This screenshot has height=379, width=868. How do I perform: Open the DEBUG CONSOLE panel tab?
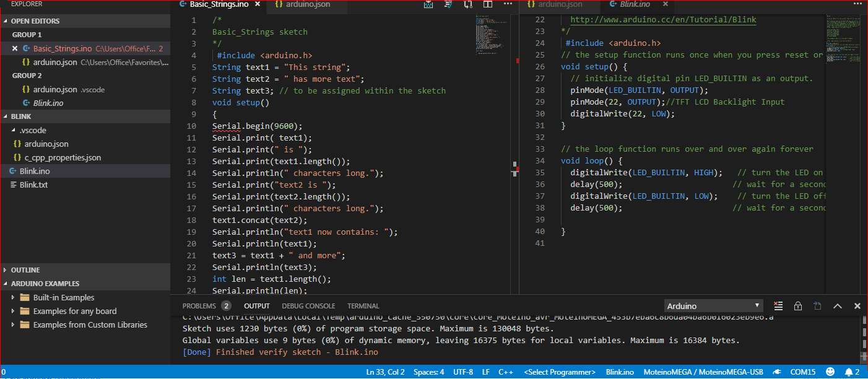pos(308,305)
